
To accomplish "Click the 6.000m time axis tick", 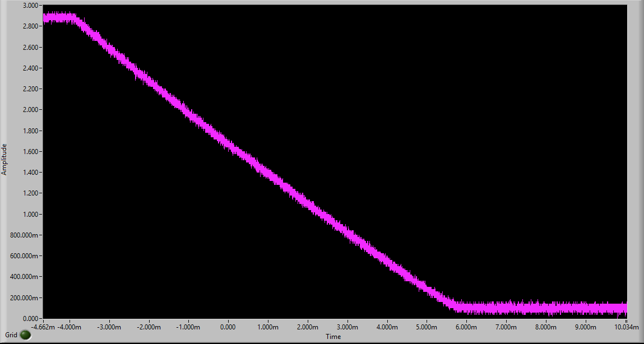I will tap(466, 327).
